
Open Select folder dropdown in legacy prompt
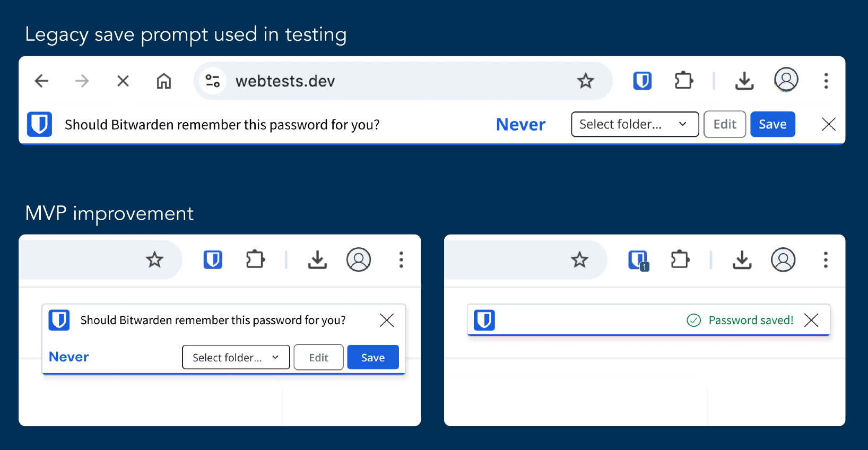point(635,124)
